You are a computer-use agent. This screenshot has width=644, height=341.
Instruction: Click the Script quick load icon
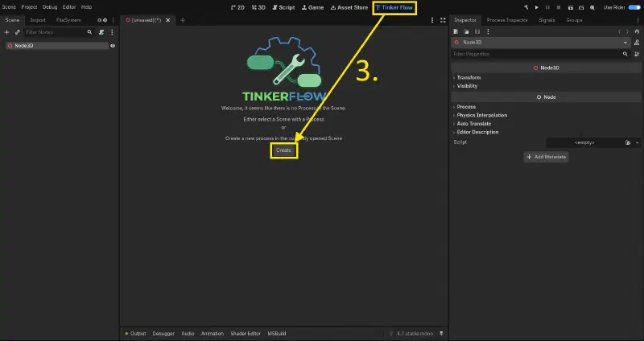point(628,142)
